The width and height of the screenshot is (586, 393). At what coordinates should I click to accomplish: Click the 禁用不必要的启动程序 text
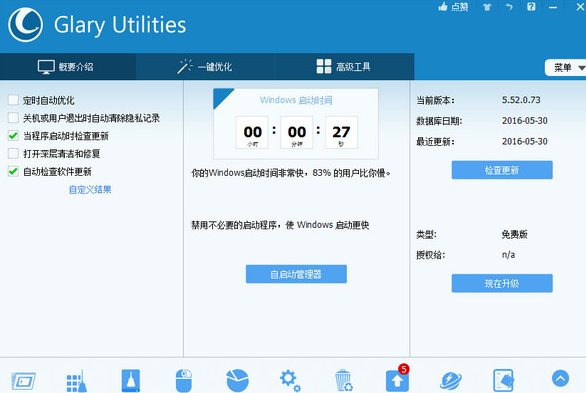coord(280,225)
